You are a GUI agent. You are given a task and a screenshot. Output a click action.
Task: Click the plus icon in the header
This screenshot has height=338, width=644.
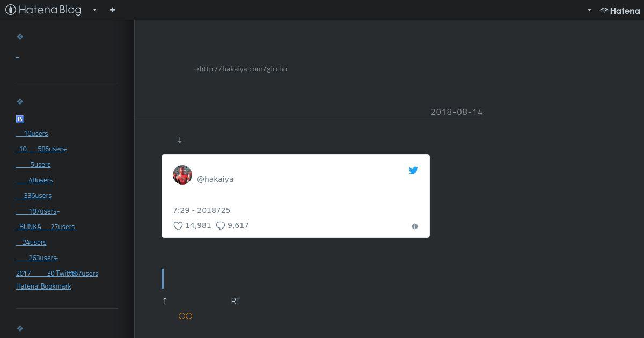click(x=112, y=10)
